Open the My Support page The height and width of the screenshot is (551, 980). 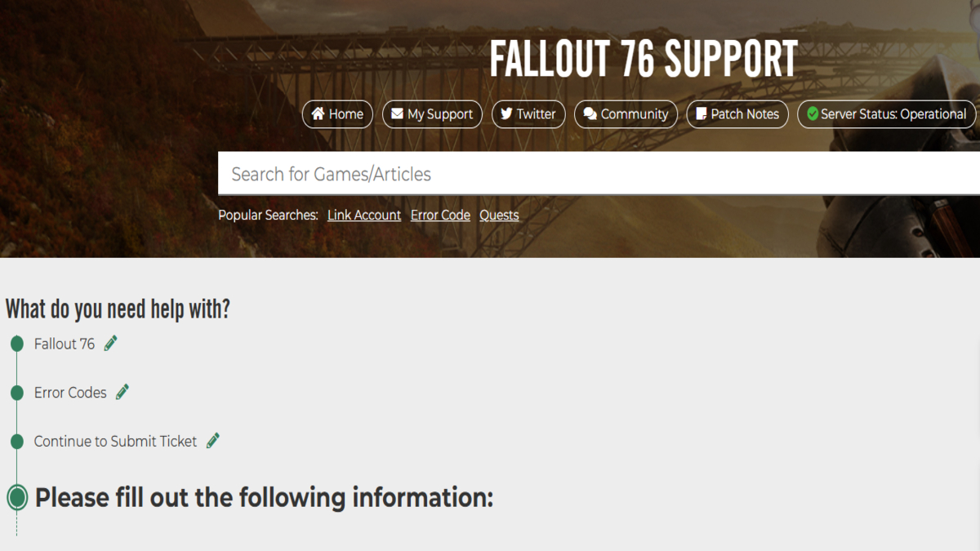[432, 113]
